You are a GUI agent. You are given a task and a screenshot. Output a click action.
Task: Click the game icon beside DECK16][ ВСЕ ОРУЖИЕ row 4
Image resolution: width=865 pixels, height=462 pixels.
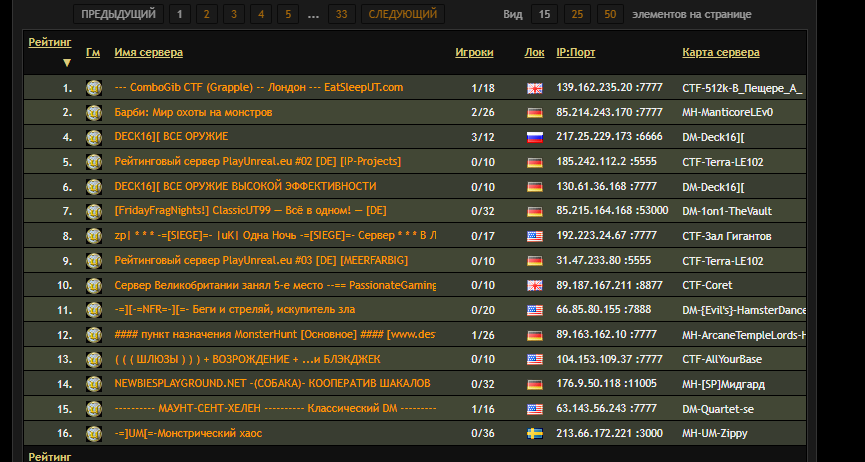[94, 137]
